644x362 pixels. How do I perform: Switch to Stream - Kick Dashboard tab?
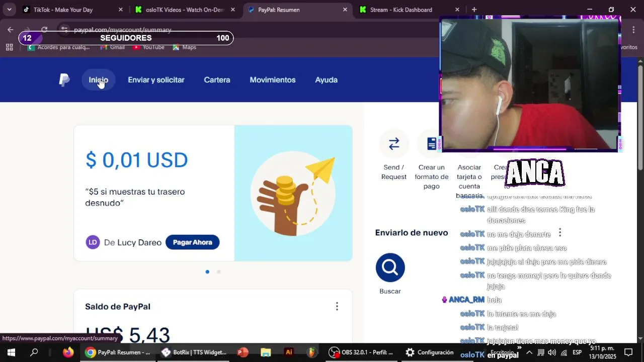click(x=409, y=10)
